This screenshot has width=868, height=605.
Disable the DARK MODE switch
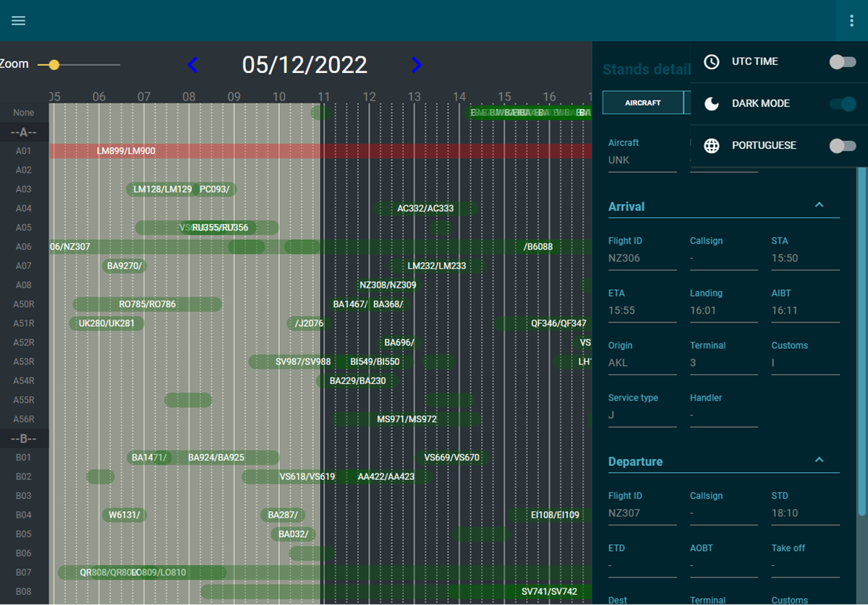click(x=843, y=104)
